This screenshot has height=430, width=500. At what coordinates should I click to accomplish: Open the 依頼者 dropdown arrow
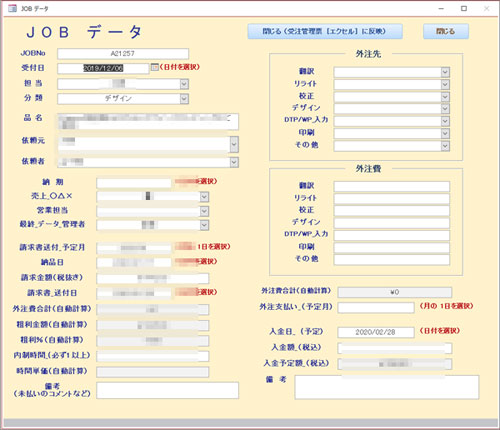tap(234, 162)
